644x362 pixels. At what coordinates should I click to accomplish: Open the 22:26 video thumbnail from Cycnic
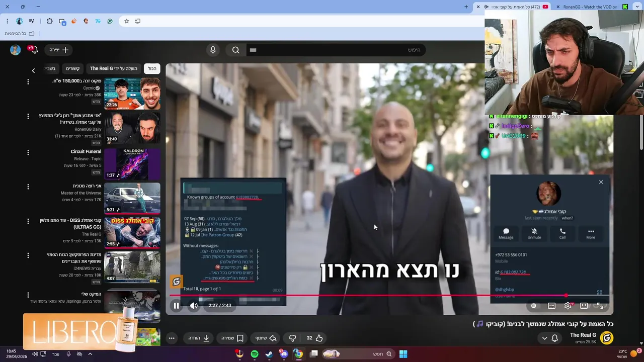pos(132,94)
